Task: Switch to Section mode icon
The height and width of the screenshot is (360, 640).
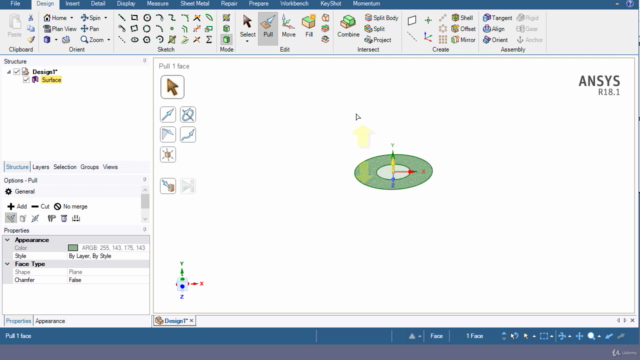Action: (x=227, y=29)
